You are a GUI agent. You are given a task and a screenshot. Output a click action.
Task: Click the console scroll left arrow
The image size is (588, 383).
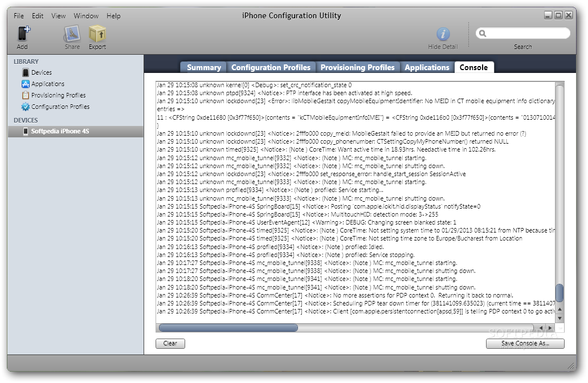[x=540, y=328]
